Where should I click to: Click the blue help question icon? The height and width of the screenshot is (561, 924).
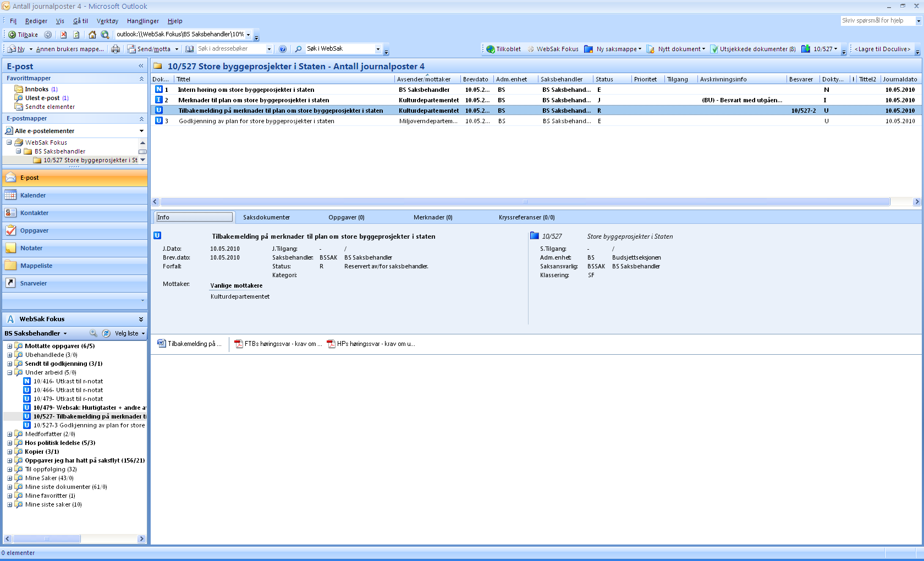[x=283, y=49]
